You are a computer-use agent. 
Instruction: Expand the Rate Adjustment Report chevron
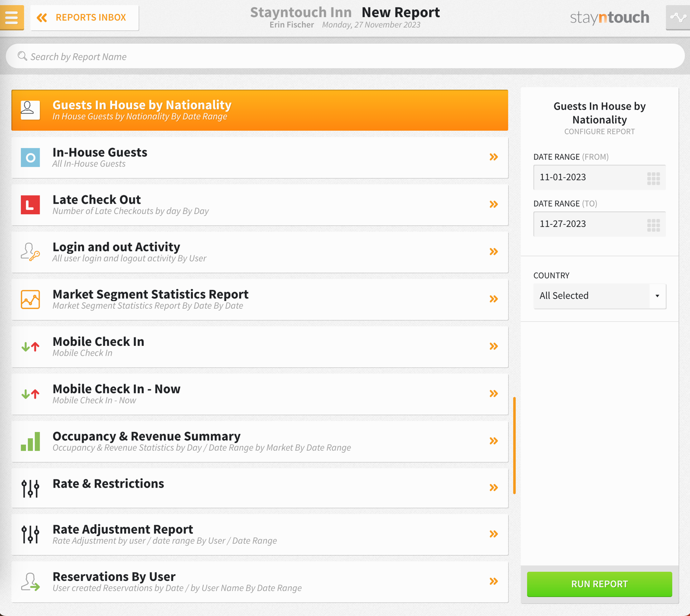click(493, 534)
